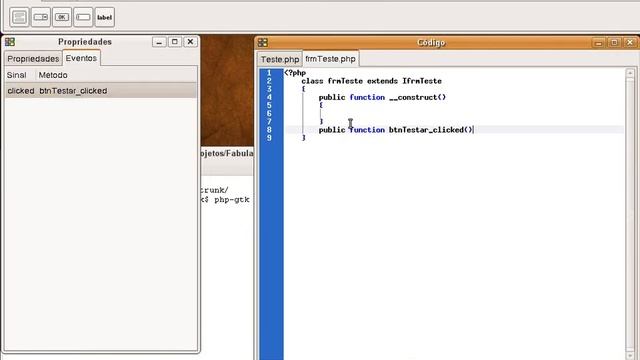Select the text entry widget tool
The image size is (640, 360).
tap(83, 17)
